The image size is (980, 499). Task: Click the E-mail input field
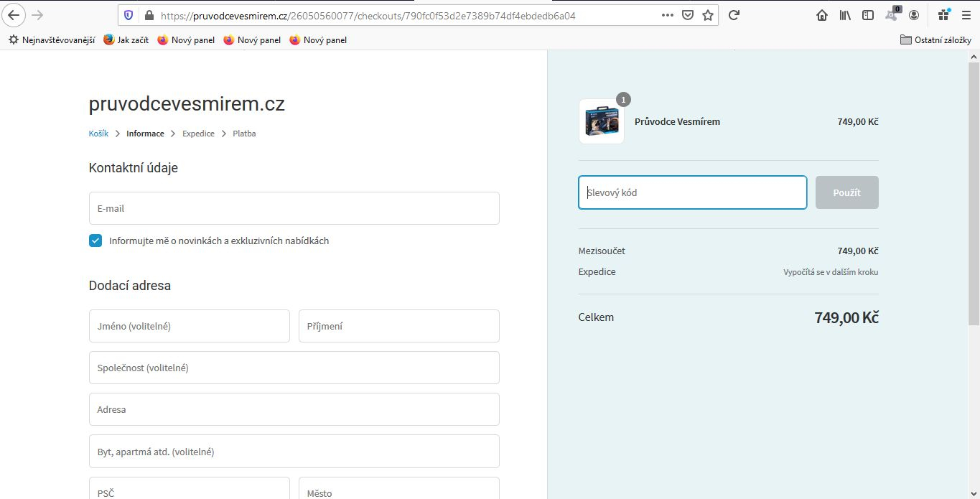(294, 208)
